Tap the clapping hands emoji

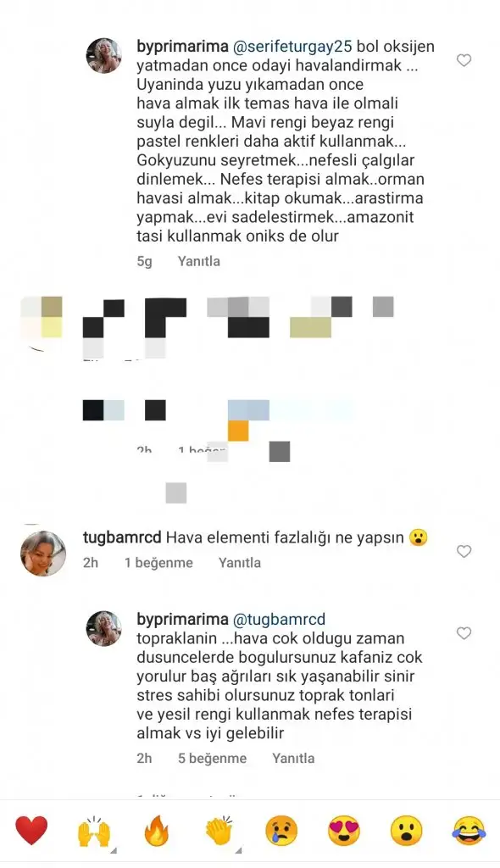click(x=219, y=831)
